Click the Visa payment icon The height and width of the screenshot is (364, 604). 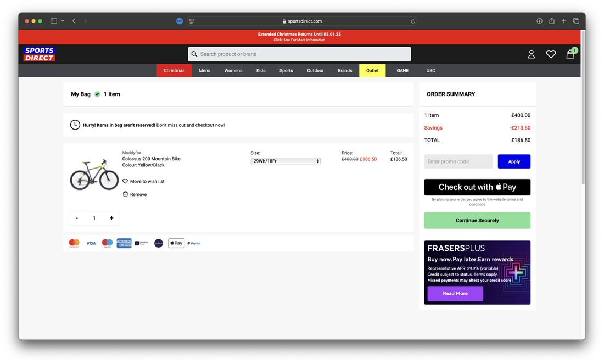tap(91, 243)
